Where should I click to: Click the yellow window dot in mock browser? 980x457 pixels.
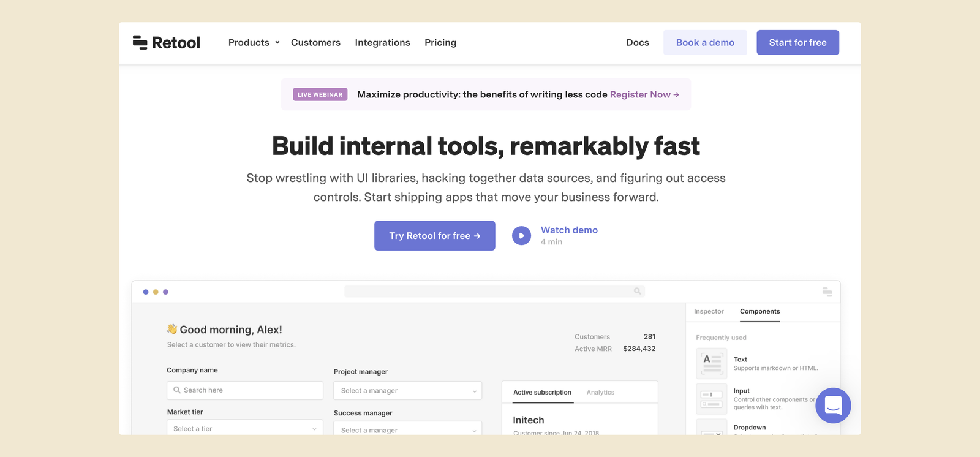tap(156, 292)
